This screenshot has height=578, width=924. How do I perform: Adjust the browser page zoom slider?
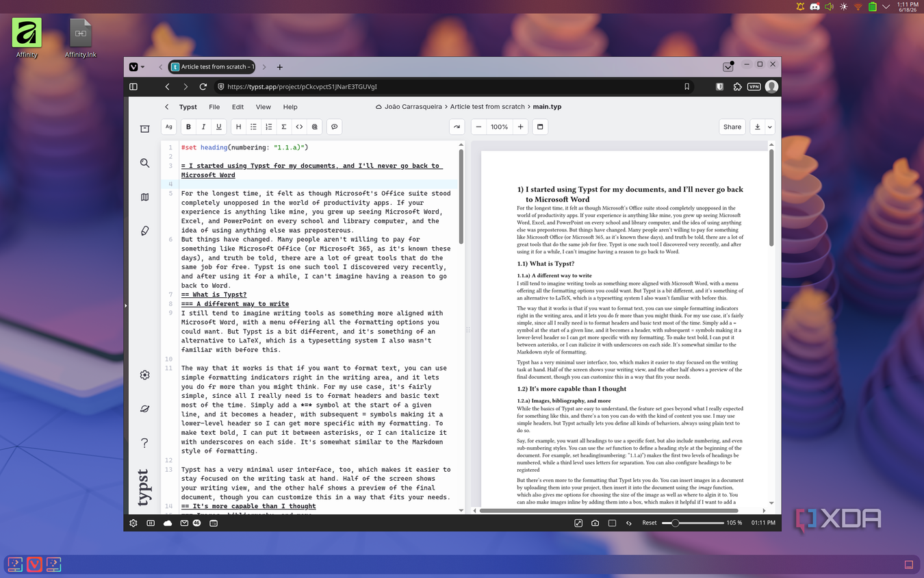(693, 523)
